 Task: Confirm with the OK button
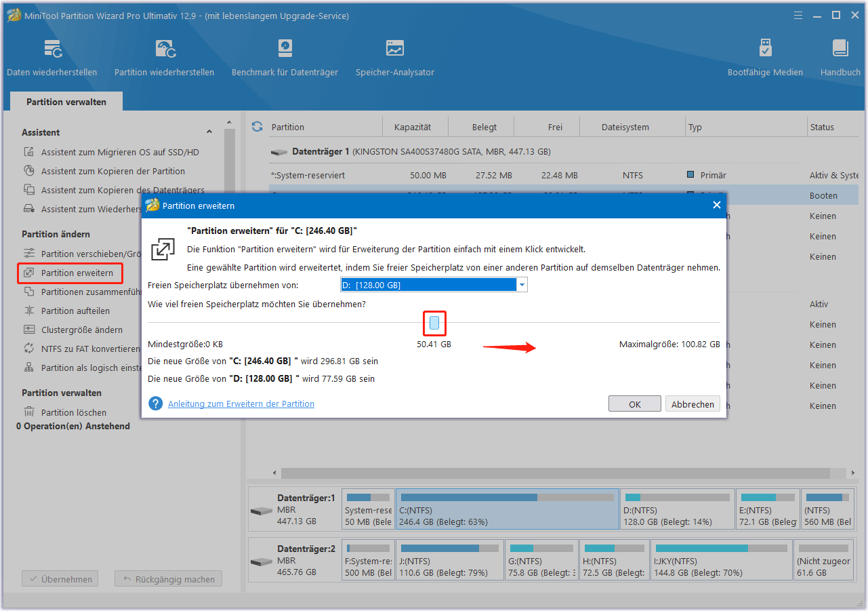634,403
